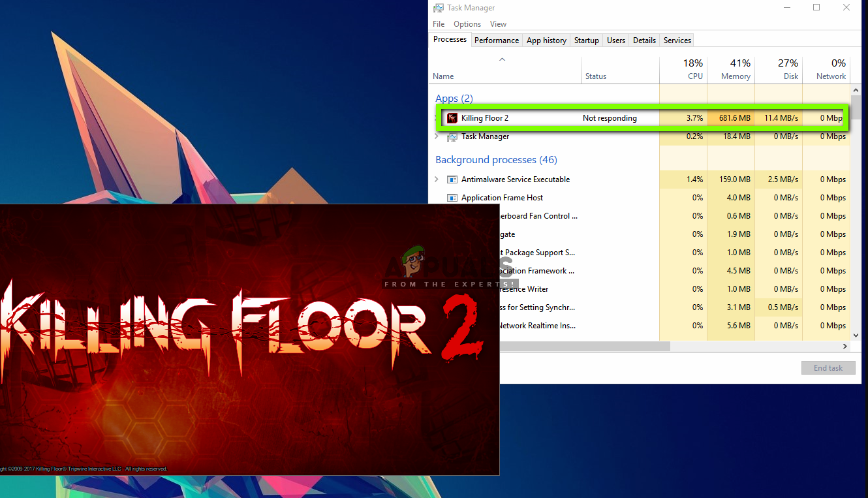The height and width of the screenshot is (498, 868).
Task: Click the Task Manager title bar icon
Action: coord(439,8)
